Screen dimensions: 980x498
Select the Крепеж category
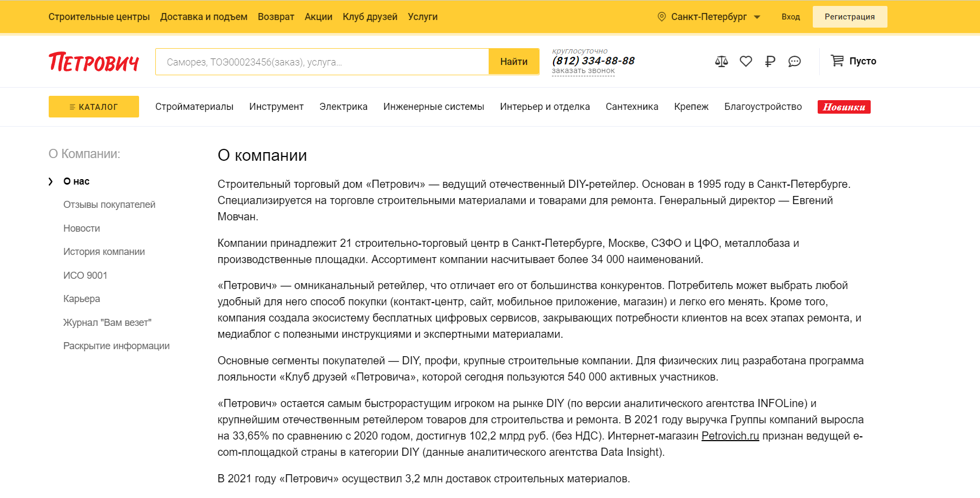tap(692, 107)
